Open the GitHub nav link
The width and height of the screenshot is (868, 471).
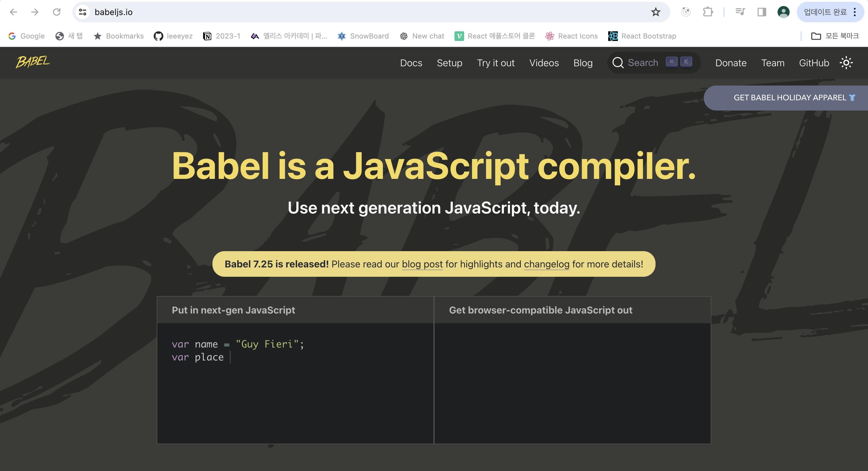coord(814,63)
